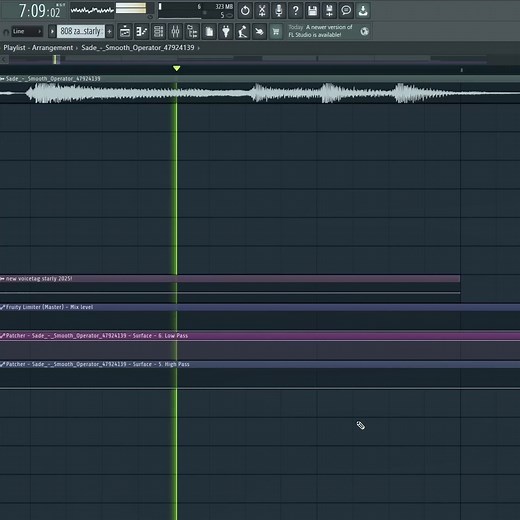Open pattern menu arrow beside 808 za..starly

[52, 32]
